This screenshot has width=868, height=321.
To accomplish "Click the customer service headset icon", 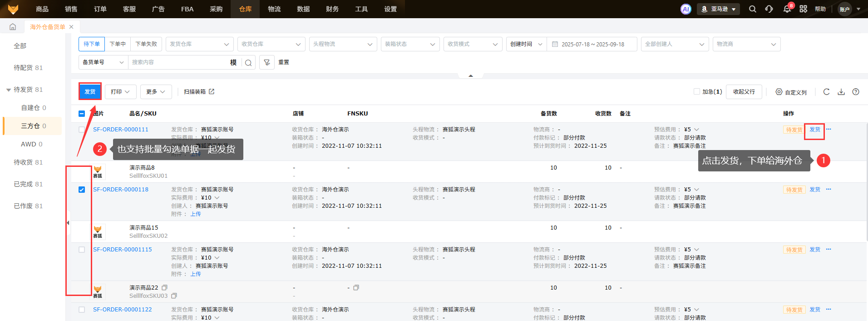I will point(769,9).
